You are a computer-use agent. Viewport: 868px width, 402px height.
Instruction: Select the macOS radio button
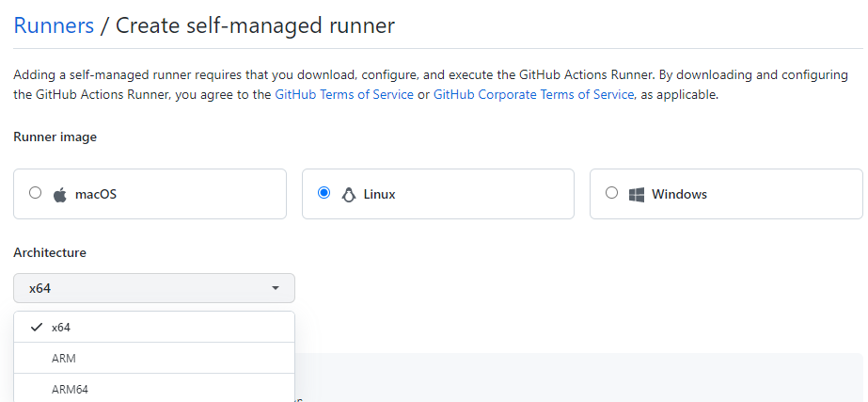(x=36, y=193)
